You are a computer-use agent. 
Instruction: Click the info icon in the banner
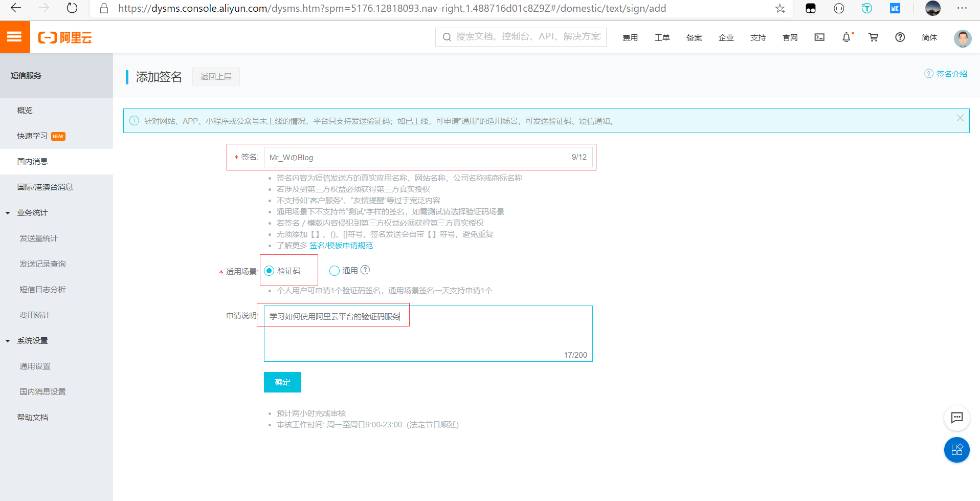[x=134, y=121]
